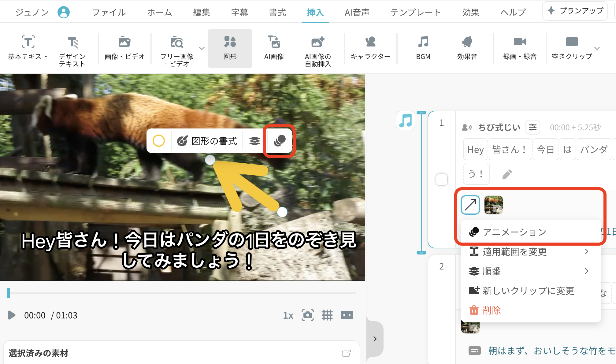Toggle the preview aspect width icon

click(347, 315)
